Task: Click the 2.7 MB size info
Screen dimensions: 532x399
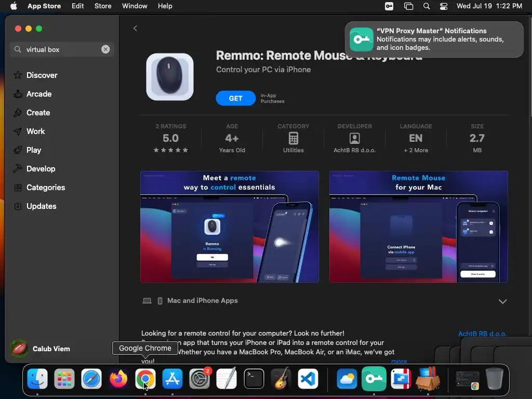Action: pos(477,138)
